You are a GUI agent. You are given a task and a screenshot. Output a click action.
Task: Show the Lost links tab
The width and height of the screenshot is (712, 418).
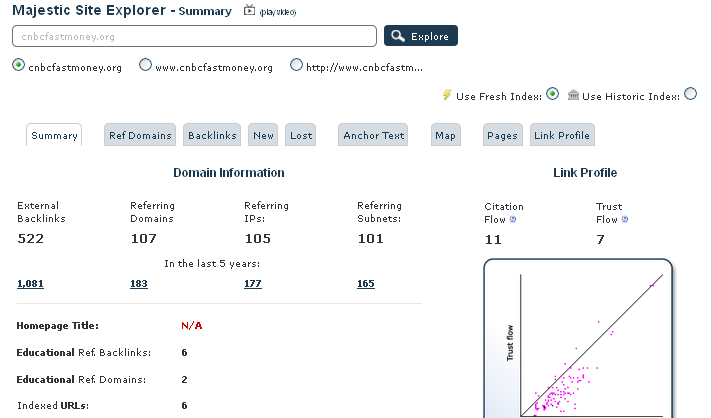pyautogui.click(x=301, y=135)
